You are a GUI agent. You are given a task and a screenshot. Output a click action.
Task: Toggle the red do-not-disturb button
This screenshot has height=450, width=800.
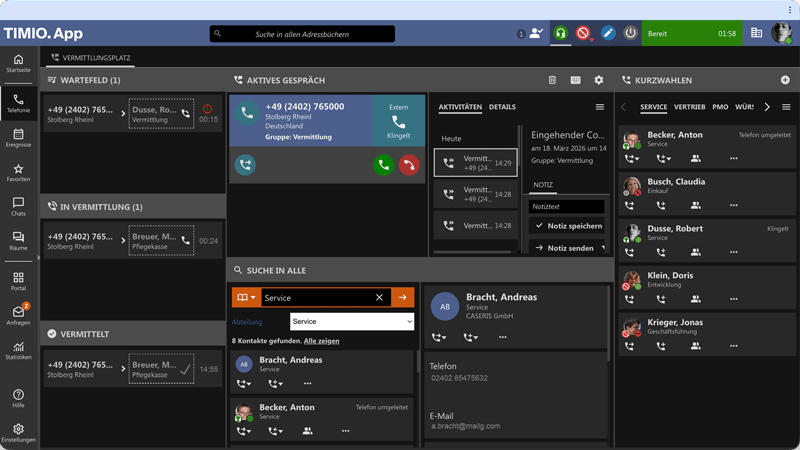[x=583, y=33]
